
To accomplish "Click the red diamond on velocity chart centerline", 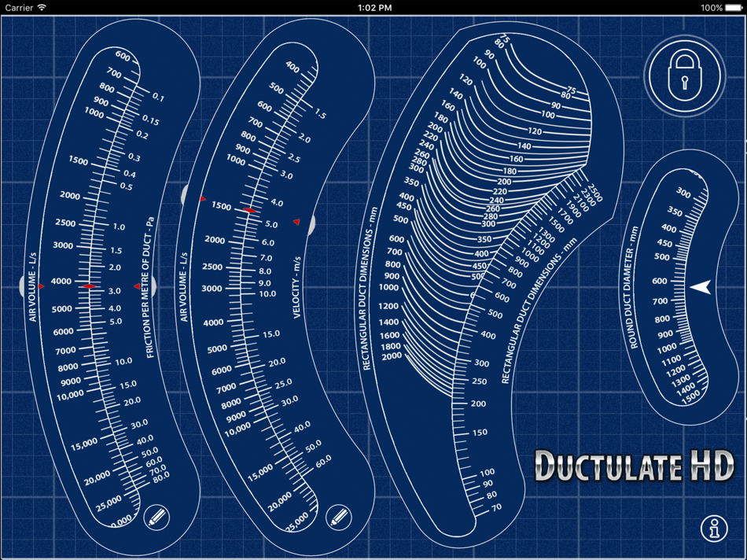I will pyautogui.click(x=249, y=210).
